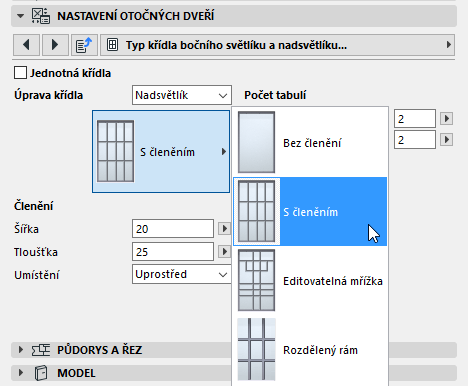Go to previous settings page arrow

coord(26,45)
